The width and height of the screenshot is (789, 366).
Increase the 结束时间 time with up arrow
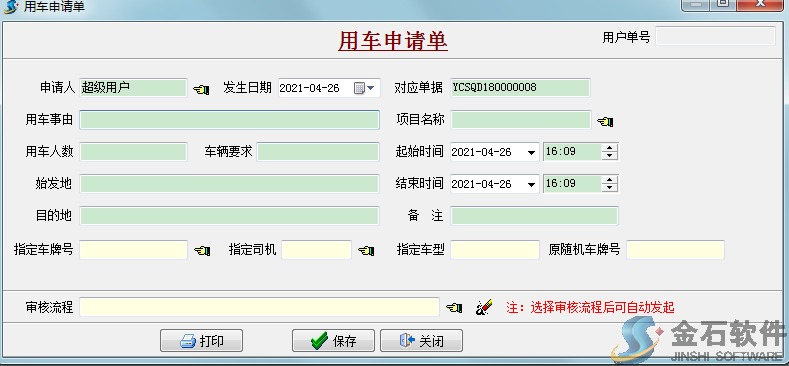click(609, 180)
